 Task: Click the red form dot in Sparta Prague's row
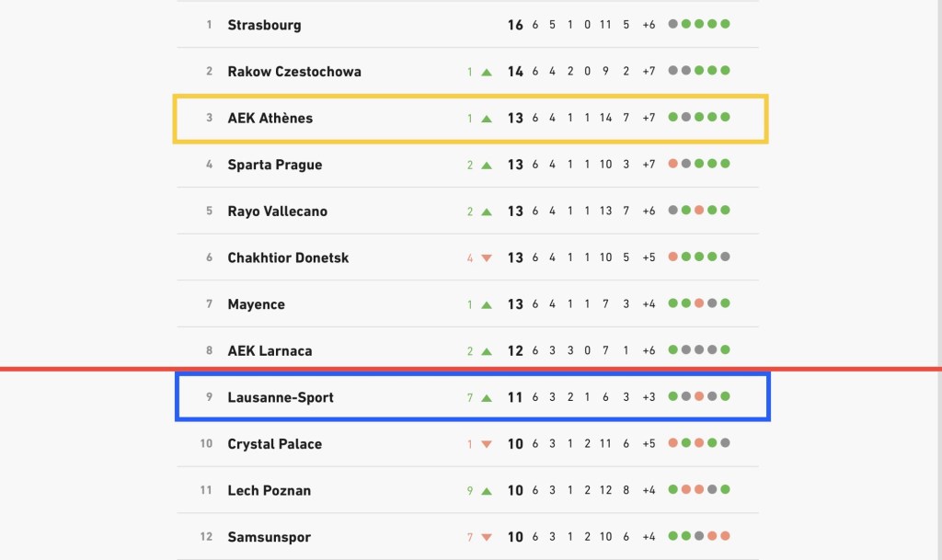(673, 165)
